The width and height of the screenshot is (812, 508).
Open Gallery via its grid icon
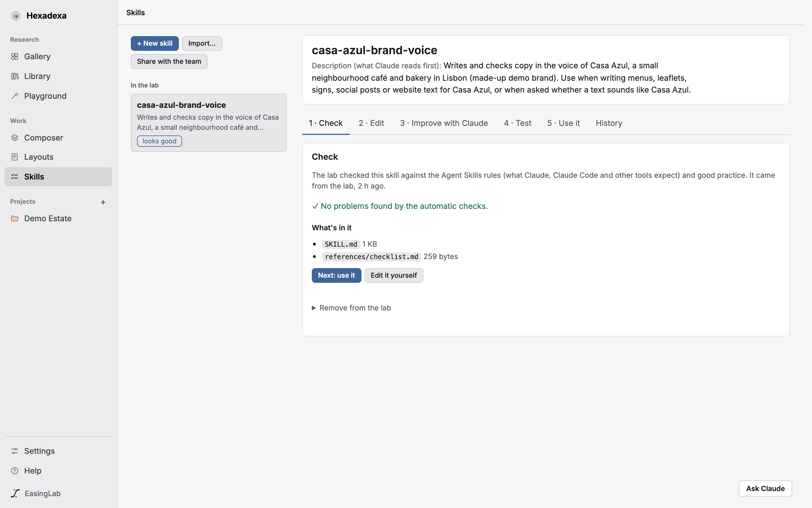14,56
